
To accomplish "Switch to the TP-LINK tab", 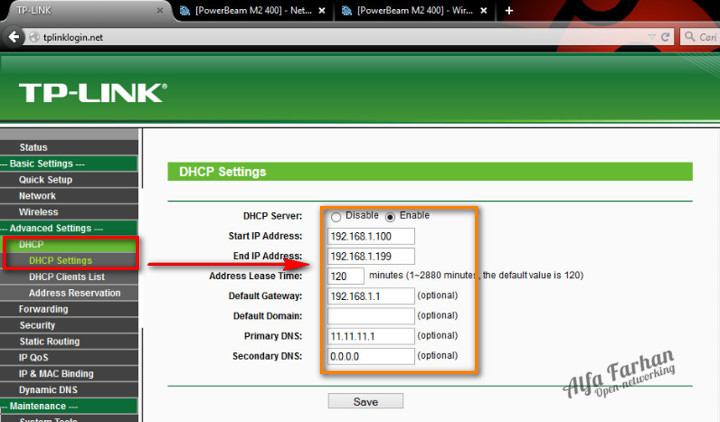I will pos(85,10).
